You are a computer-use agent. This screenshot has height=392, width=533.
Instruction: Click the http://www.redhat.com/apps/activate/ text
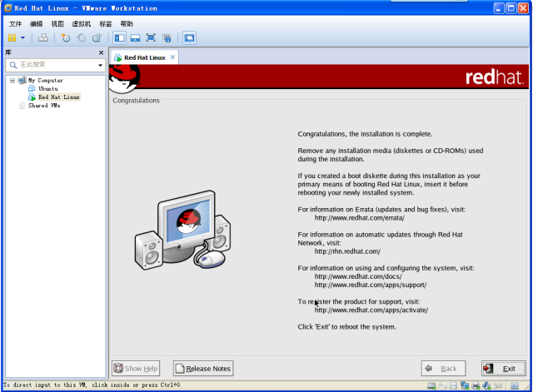[371, 310]
